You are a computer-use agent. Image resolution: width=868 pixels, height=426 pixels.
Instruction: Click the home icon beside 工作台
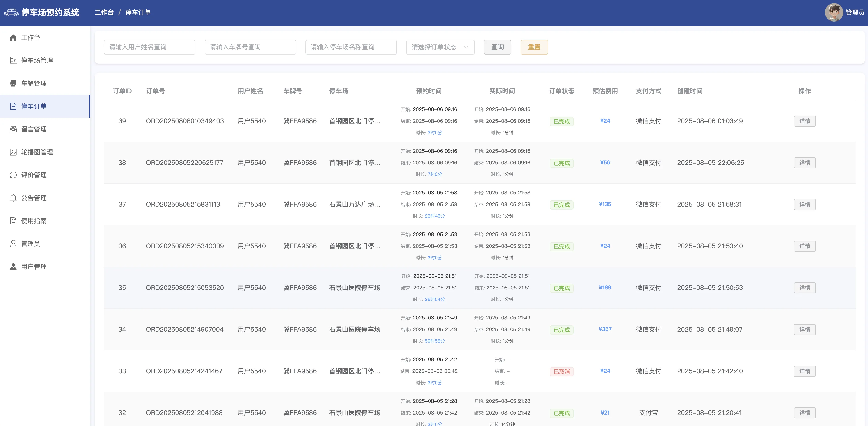pos(13,37)
